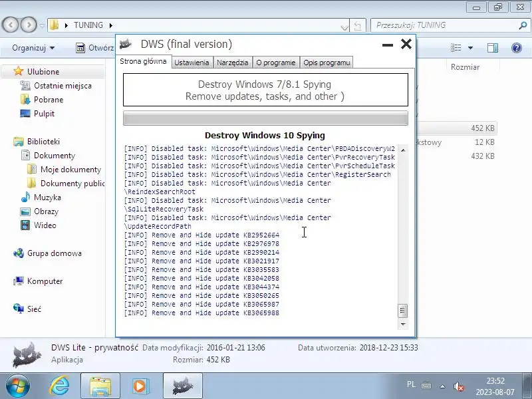Open Moje dokumenty folder
The height and width of the screenshot is (399, 532).
(70, 170)
